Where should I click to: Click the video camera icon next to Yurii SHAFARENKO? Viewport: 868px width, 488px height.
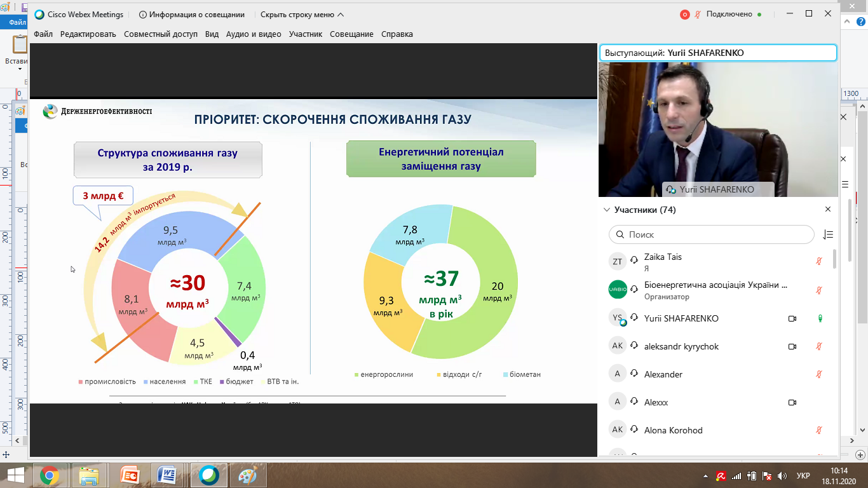792,318
